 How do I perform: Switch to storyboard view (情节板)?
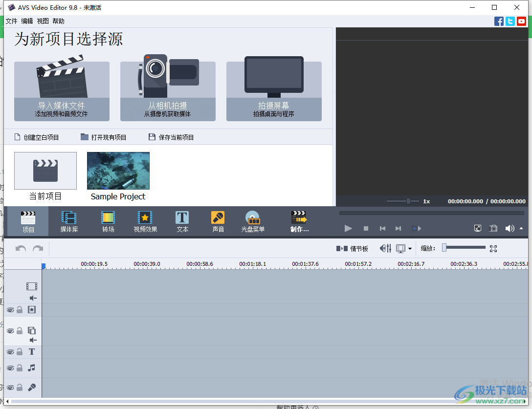[352, 249]
